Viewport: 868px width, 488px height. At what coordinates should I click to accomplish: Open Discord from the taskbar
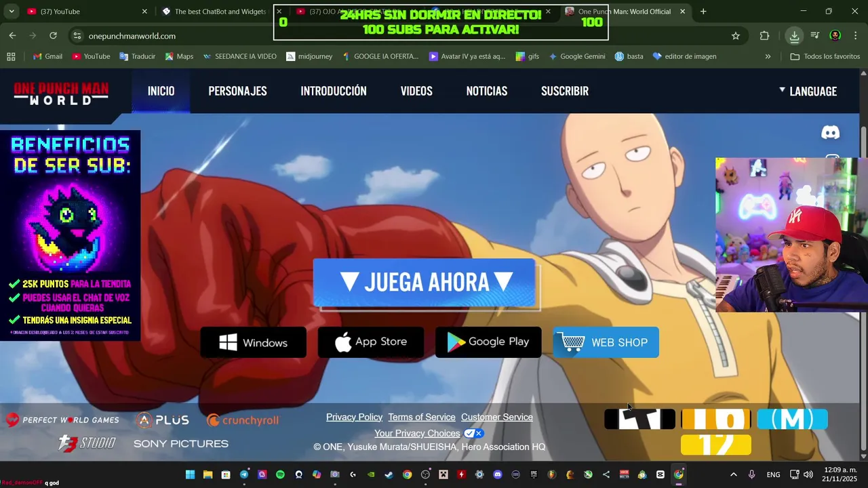coord(498,474)
